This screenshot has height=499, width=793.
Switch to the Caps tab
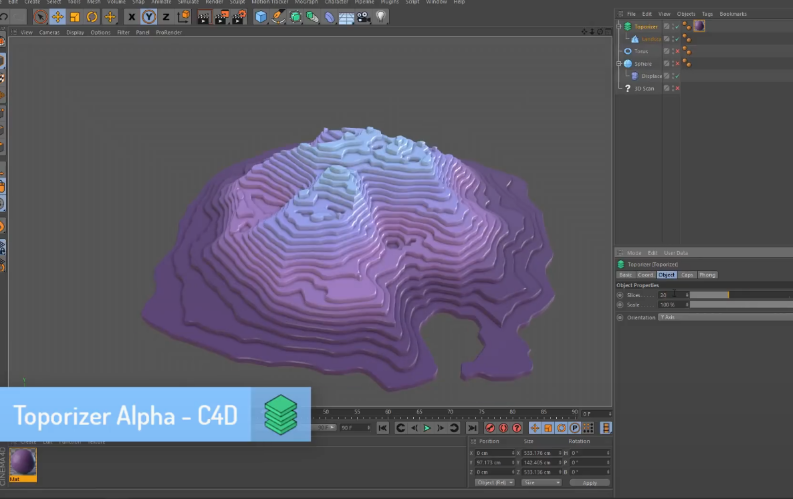687,274
